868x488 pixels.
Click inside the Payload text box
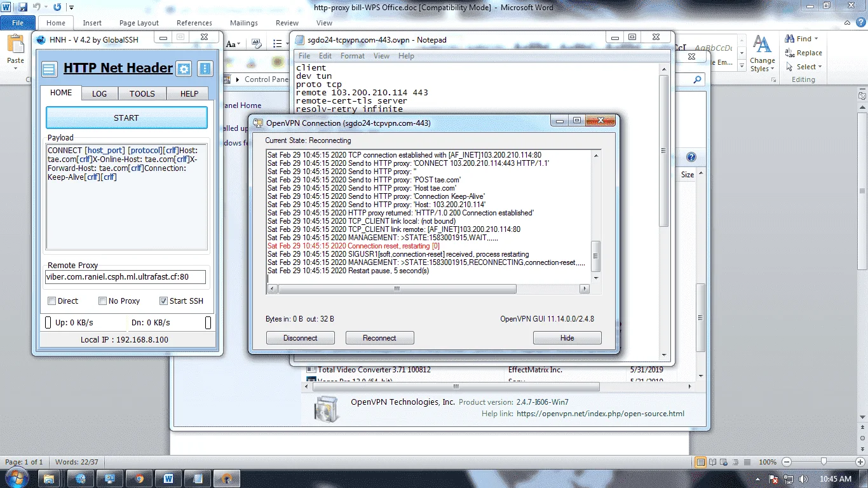tap(127, 197)
